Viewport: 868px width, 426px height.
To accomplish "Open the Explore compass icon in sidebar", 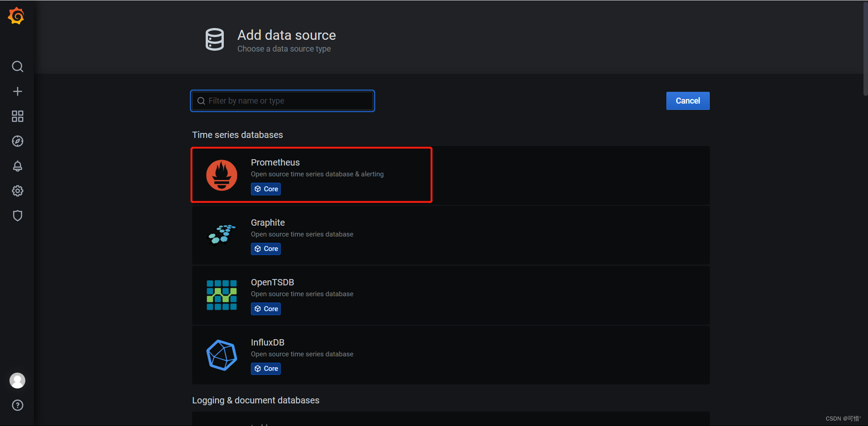I will (x=17, y=141).
